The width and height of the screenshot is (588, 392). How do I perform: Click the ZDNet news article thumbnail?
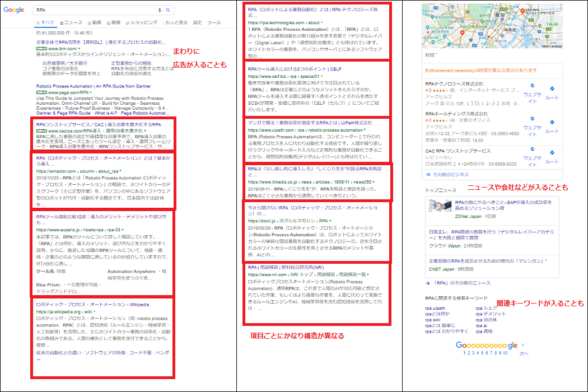tap(440, 206)
